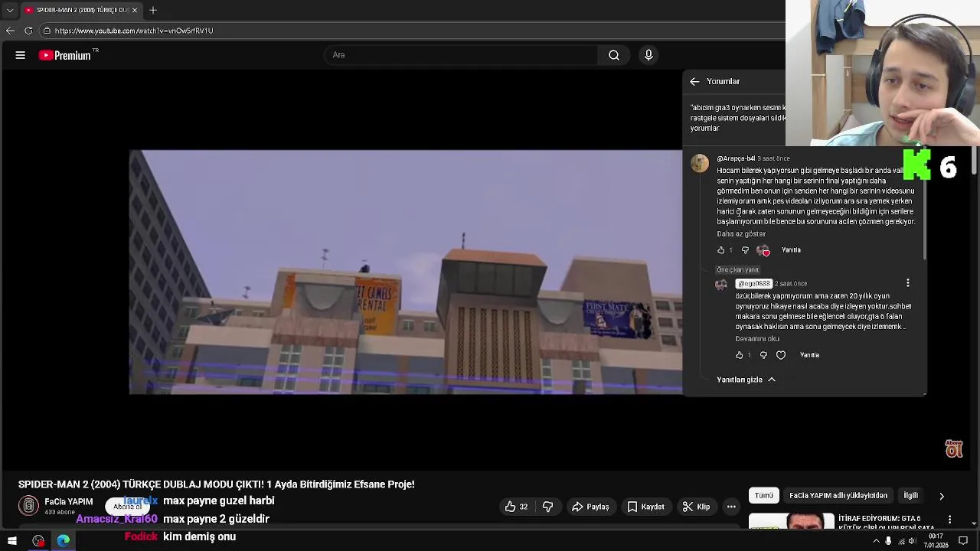The height and width of the screenshot is (551, 980).
Task: Open the Windows Start menu
Action: [12, 541]
